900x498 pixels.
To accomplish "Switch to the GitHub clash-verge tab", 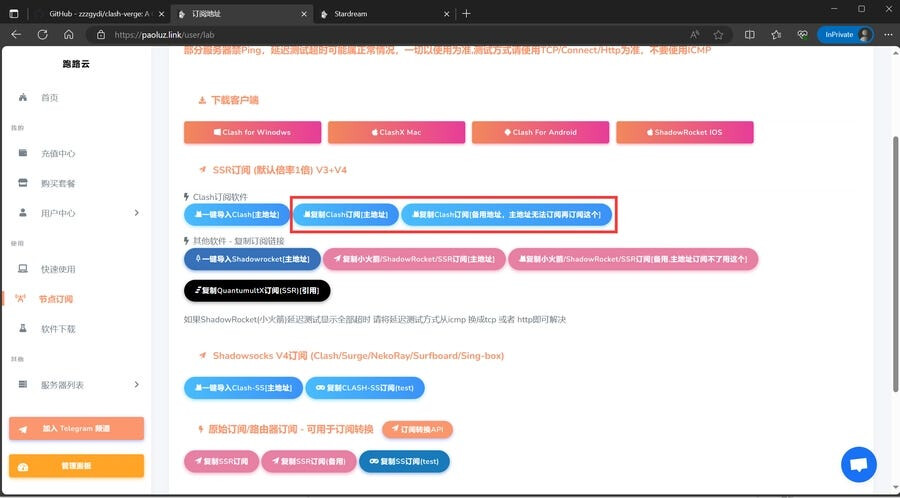I will 100,14.
